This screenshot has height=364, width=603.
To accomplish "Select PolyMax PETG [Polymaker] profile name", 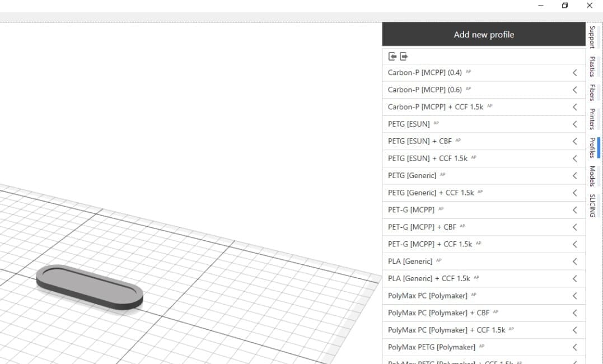I will coord(432,347).
